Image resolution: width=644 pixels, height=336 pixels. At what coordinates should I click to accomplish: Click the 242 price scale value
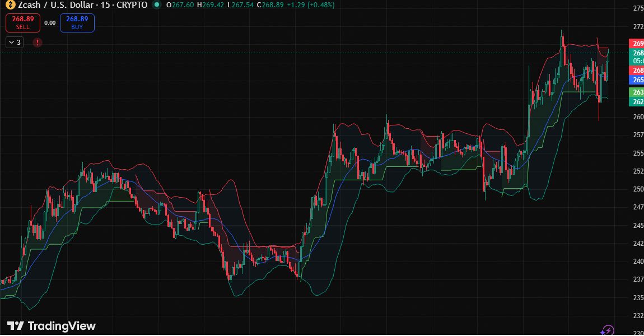pos(638,243)
